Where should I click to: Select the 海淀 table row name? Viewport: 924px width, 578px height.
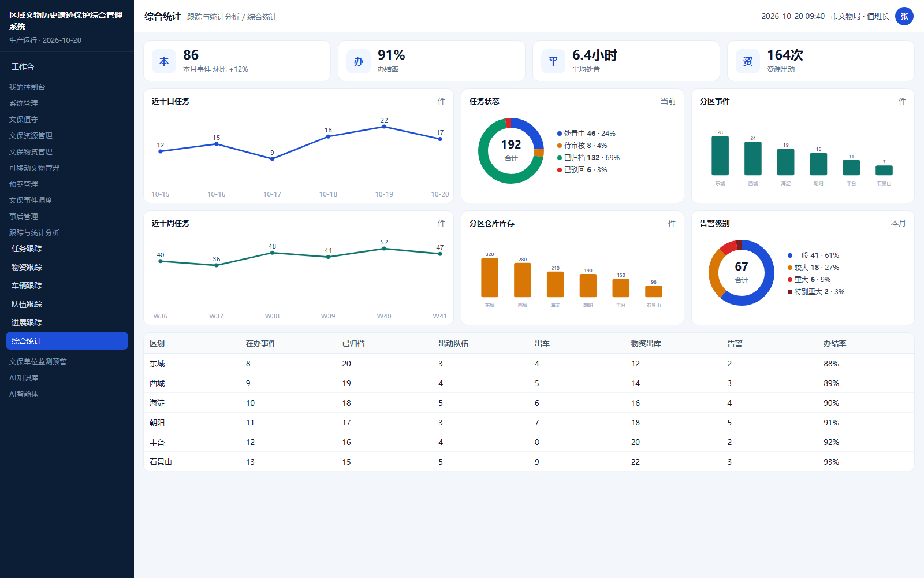click(157, 403)
